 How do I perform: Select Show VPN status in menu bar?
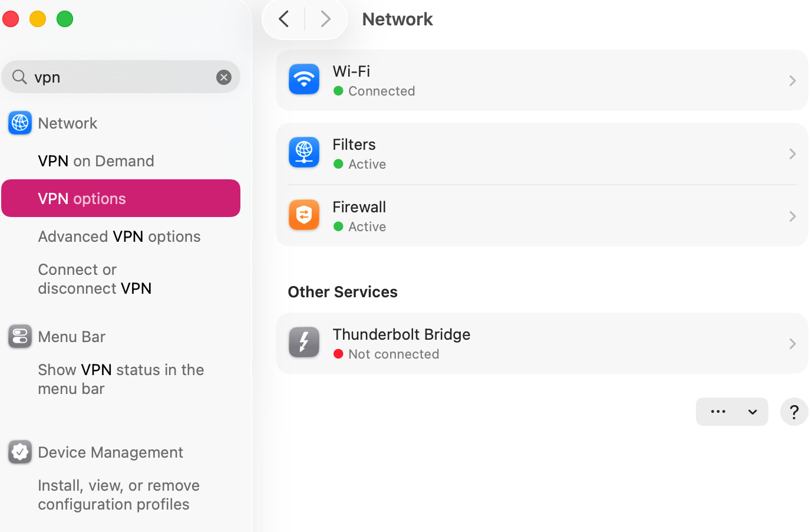pyautogui.click(x=121, y=379)
